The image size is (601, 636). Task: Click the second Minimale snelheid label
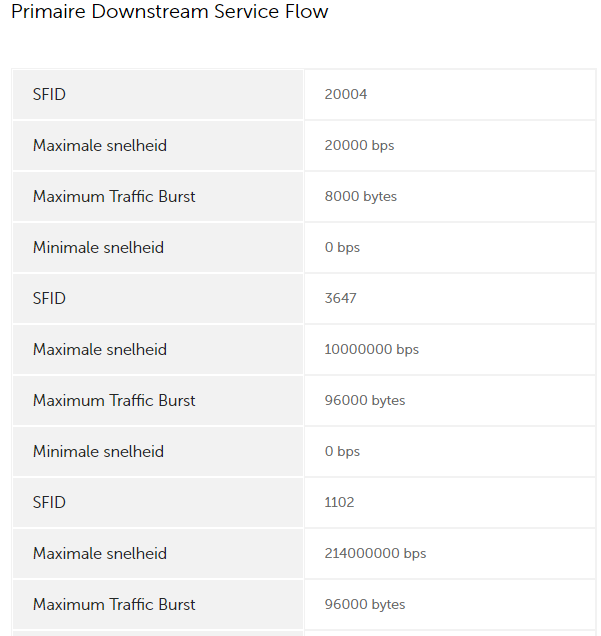click(x=98, y=451)
